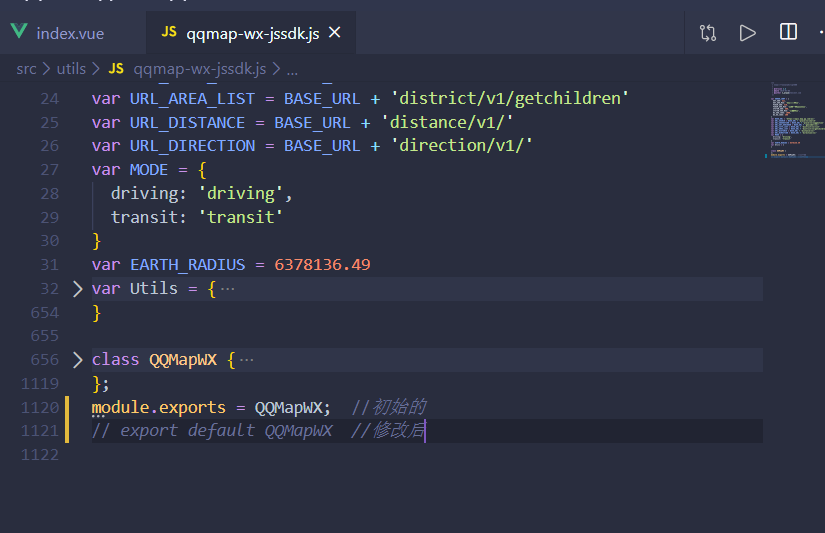Viewport: 825px width, 533px height.
Task: Switch to the index.vue tab
Action: click(70, 34)
